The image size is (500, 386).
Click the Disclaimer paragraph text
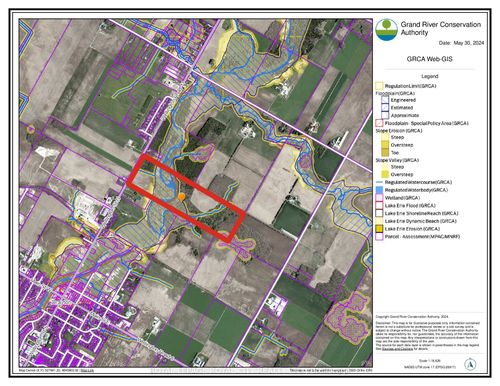click(x=428, y=335)
